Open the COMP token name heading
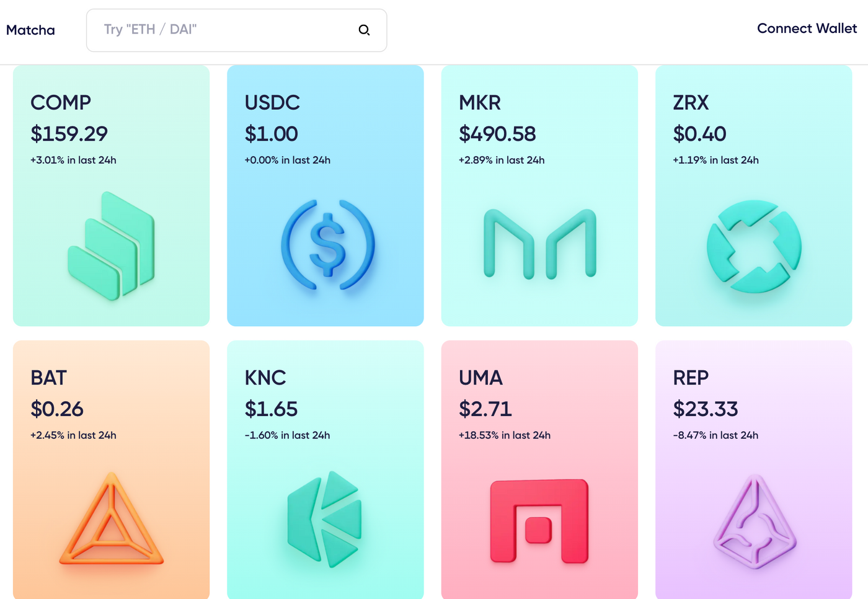The width and height of the screenshot is (868, 599). (61, 102)
